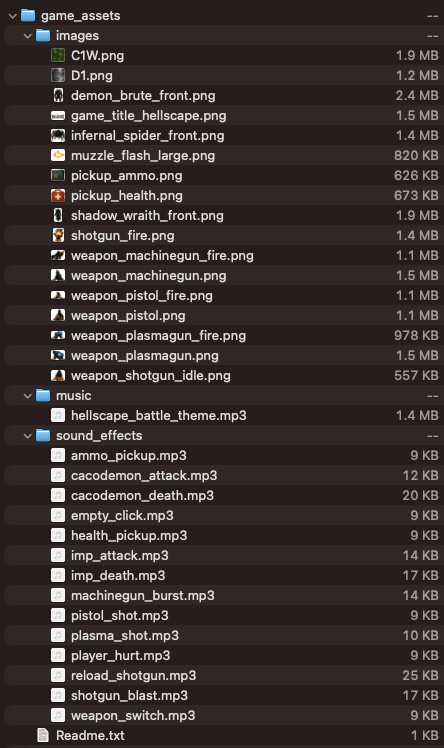Select reload_shotgun.mp3 in the list
This screenshot has width=444, height=748.
(x=222, y=675)
